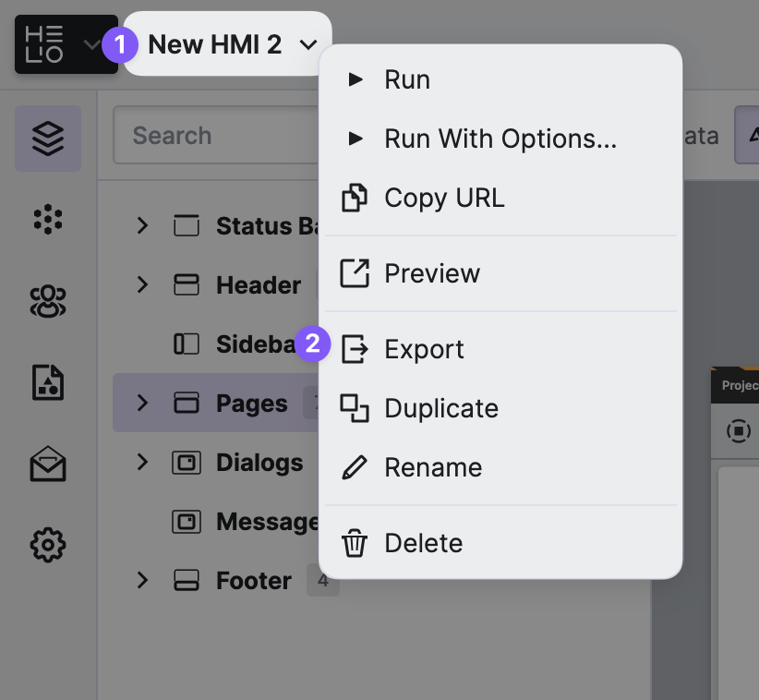The image size is (759, 700).
Task: Click the HELO logo button
Action: [57, 44]
